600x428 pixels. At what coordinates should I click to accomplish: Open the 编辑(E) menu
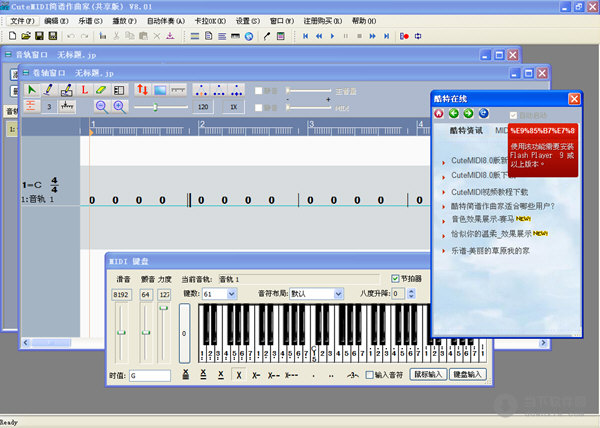56,21
